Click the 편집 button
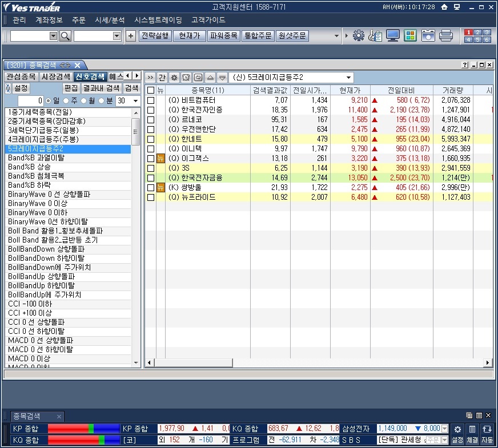Image resolution: width=498 pixels, height=448 pixels. 71,88
